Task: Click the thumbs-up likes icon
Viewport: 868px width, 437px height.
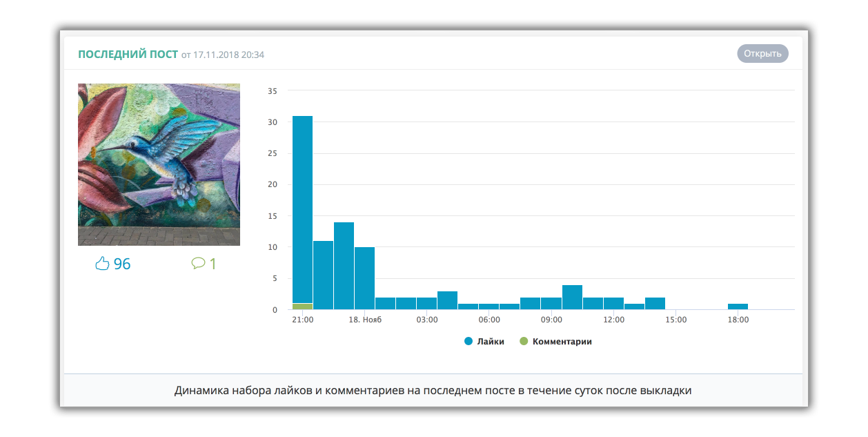Action: [102, 263]
